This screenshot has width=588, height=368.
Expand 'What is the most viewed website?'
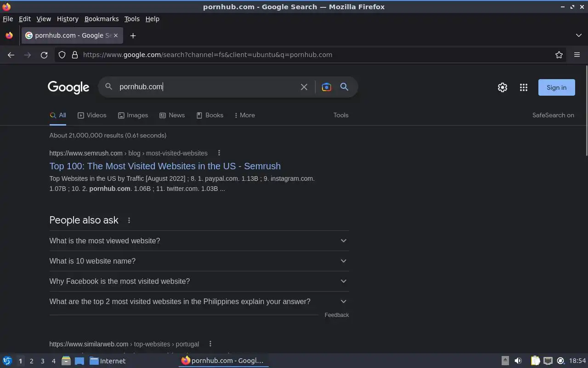(199, 241)
